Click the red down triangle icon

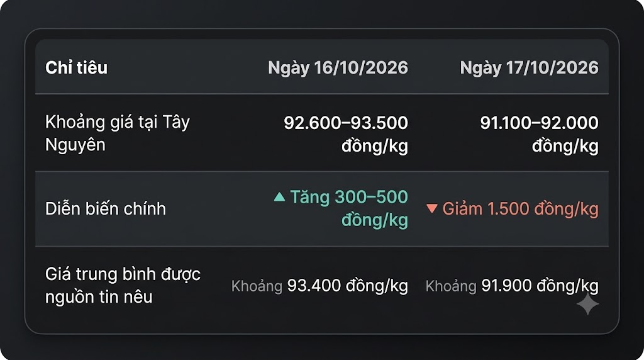point(431,208)
